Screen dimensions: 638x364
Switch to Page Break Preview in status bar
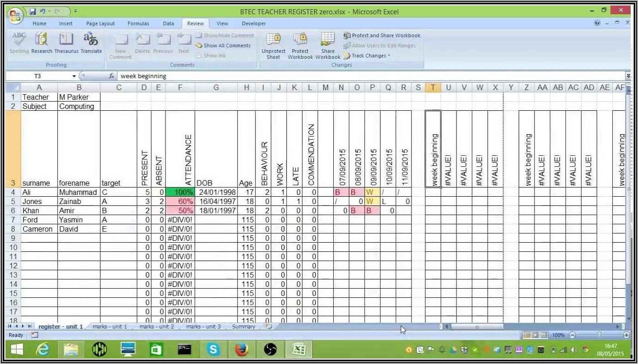544,336
